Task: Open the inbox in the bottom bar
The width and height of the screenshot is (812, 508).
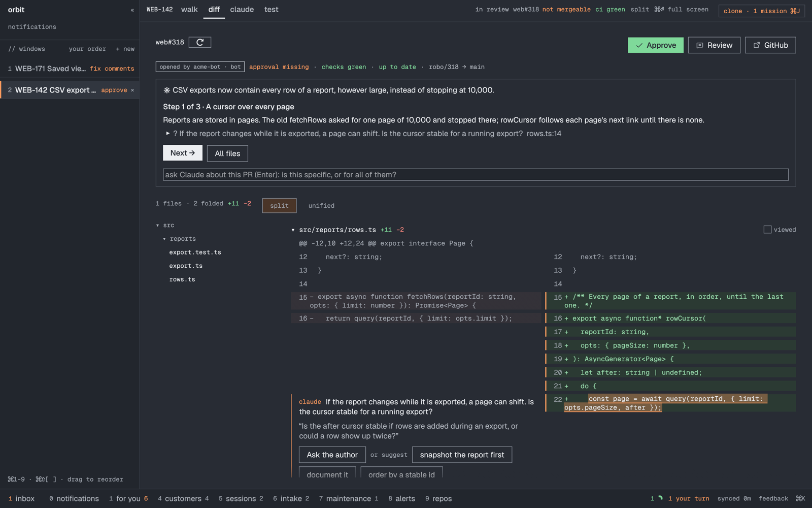Action: [x=21, y=499]
